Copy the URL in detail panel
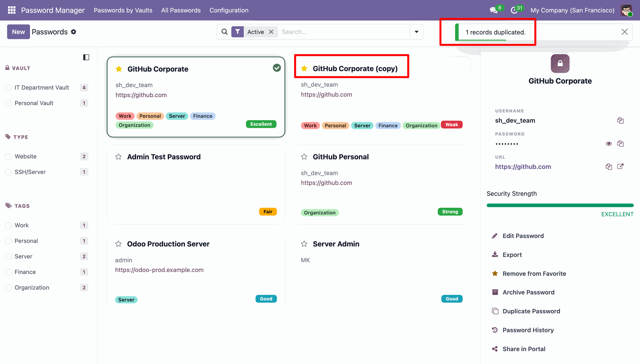 pyautogui.click(x=609, y=167)
